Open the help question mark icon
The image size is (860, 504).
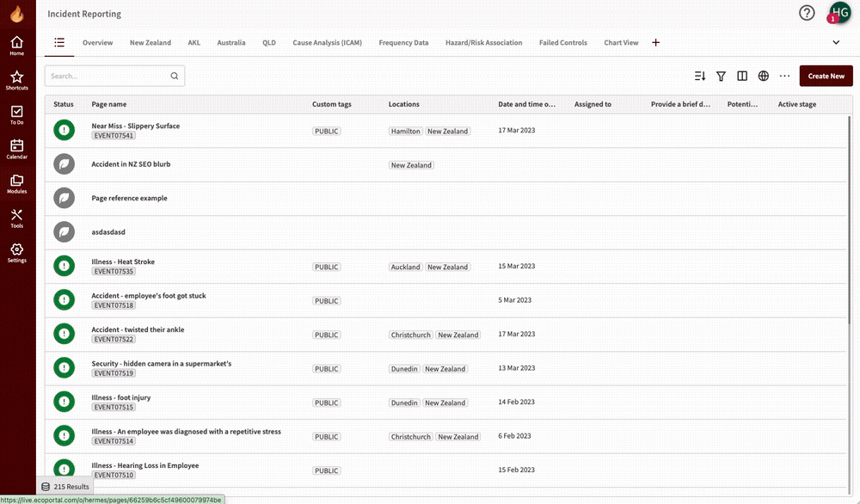click(x=806, y=13)
